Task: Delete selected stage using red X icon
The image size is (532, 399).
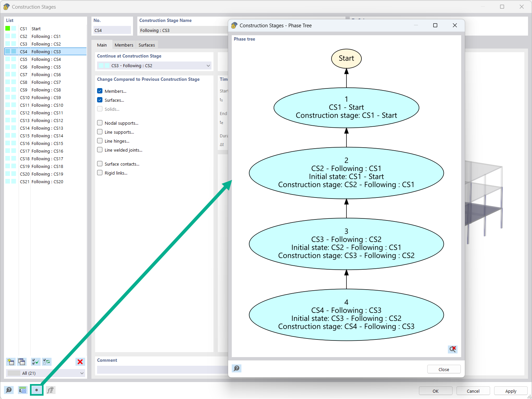Action: click(80, 362)
